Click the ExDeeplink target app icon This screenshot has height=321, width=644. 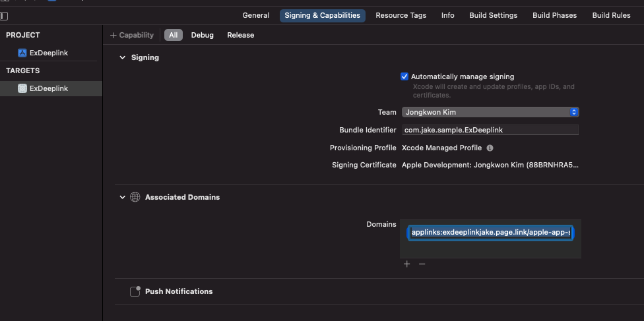click(x=22, y=88)
